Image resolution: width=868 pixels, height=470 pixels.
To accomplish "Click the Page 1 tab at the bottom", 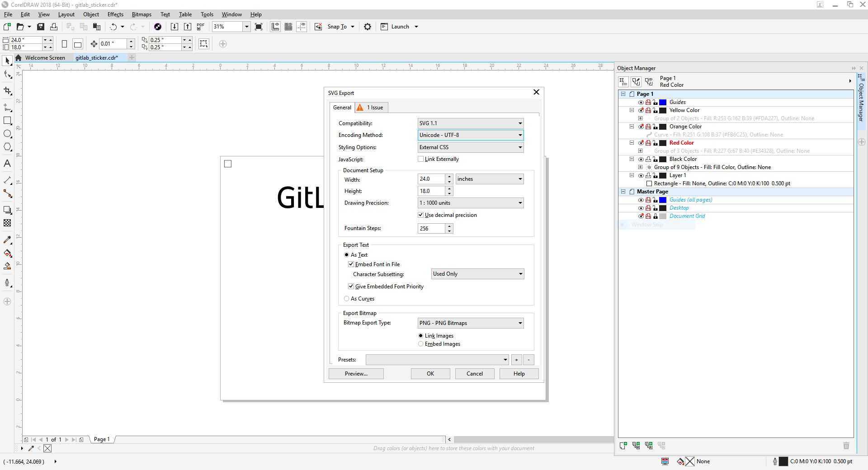I will point(102,439).
